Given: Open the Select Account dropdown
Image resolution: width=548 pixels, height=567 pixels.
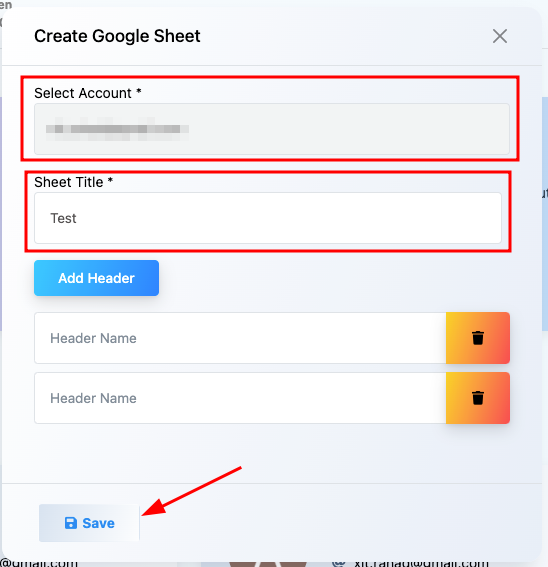Looking at the screenshot, I should pos(272,129).
